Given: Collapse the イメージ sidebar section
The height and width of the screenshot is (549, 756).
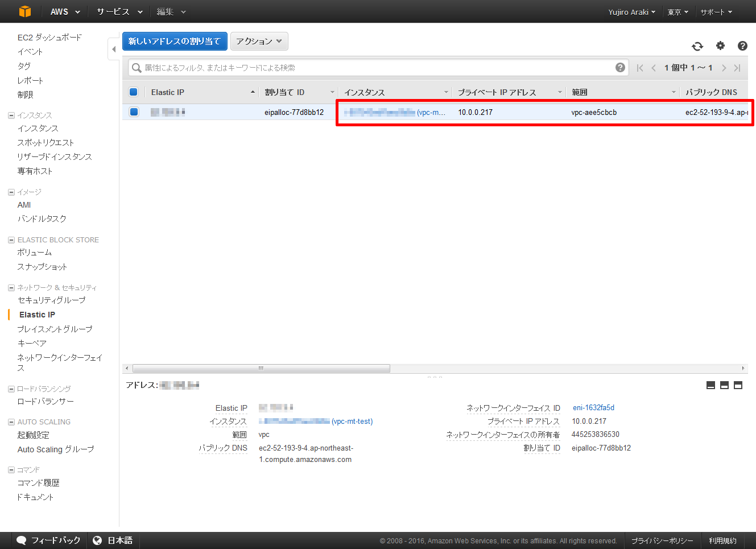Looking at the screenshot, I should coord(11,192).
